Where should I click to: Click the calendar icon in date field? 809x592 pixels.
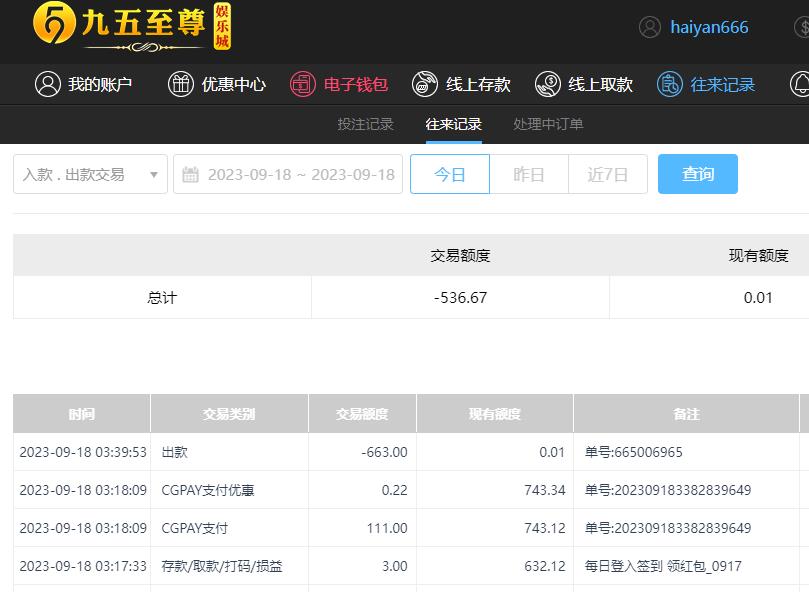tap(190, 174)
